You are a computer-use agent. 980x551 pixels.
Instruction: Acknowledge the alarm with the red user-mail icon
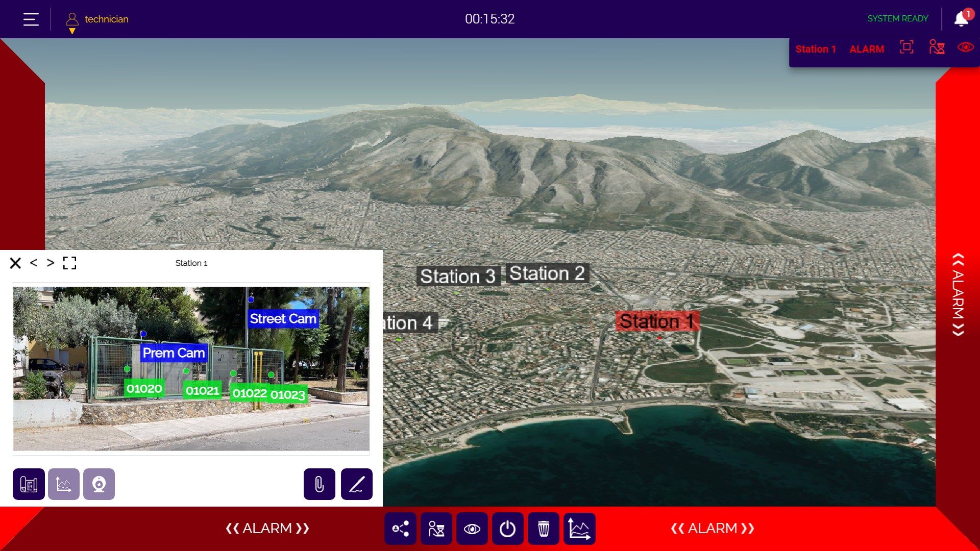click(x=937, y=47)
